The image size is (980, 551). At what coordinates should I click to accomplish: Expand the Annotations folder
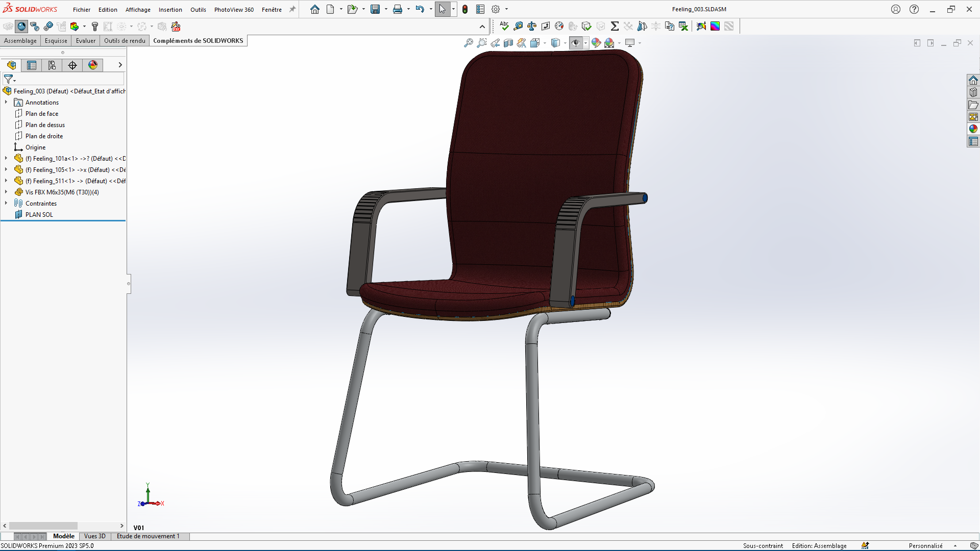(x=6, y=102)
